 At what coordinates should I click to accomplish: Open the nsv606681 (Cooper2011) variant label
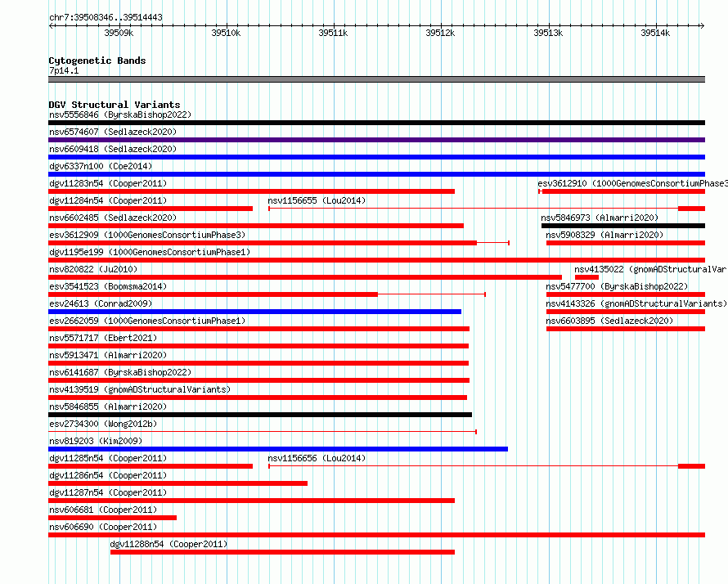point(103,510)
